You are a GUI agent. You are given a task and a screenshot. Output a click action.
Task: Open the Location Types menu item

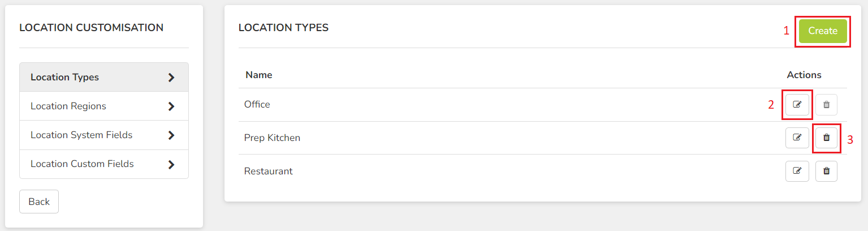(104, 77)
